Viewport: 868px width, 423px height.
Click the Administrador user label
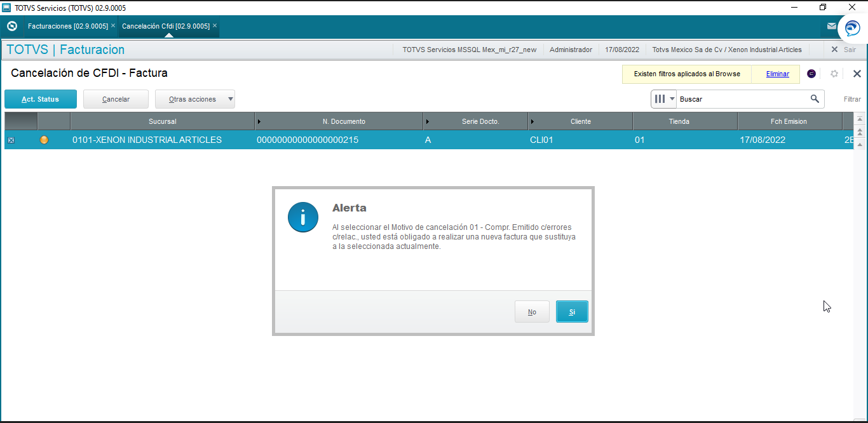click(x=571, y=50)
